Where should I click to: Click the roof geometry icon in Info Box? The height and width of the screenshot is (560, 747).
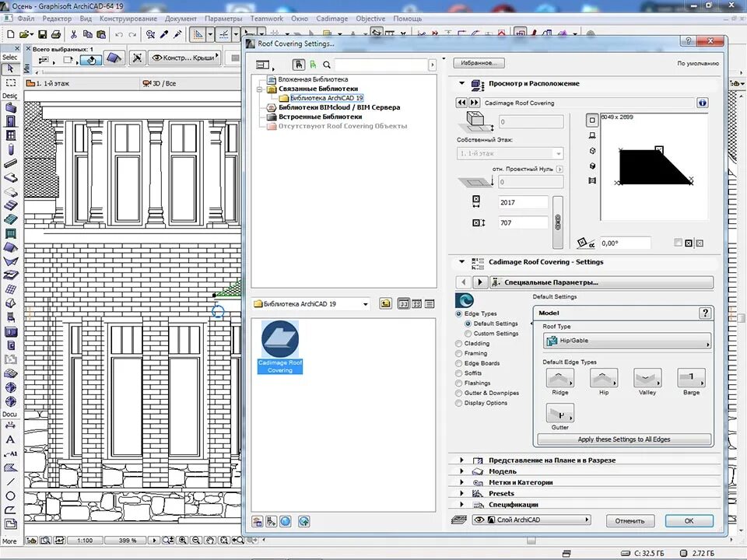click(114, 58)
